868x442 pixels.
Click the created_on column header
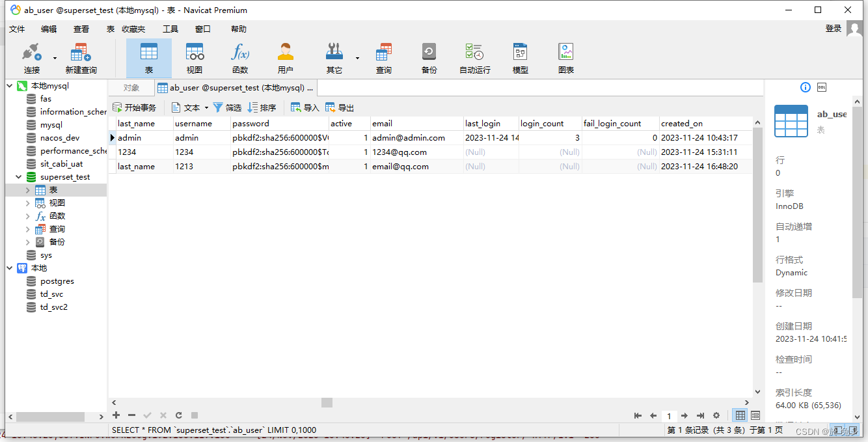(706, 124)
